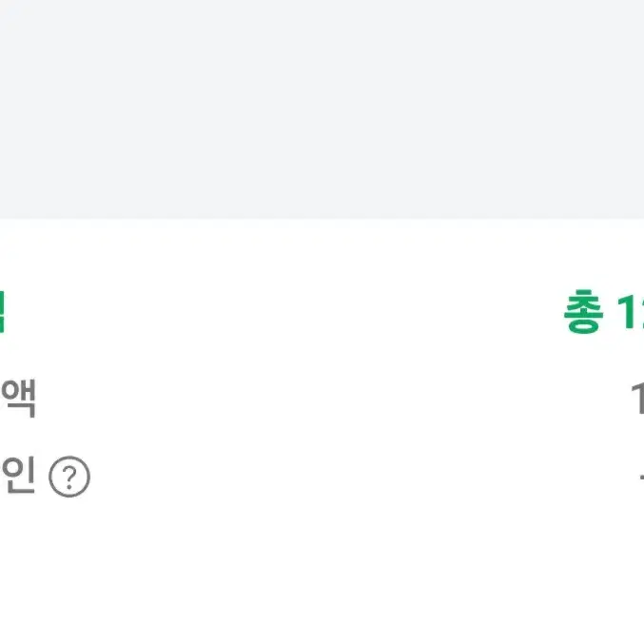
Task: Tap the 인 text left of the help icon
Action: tap(18, 475)
